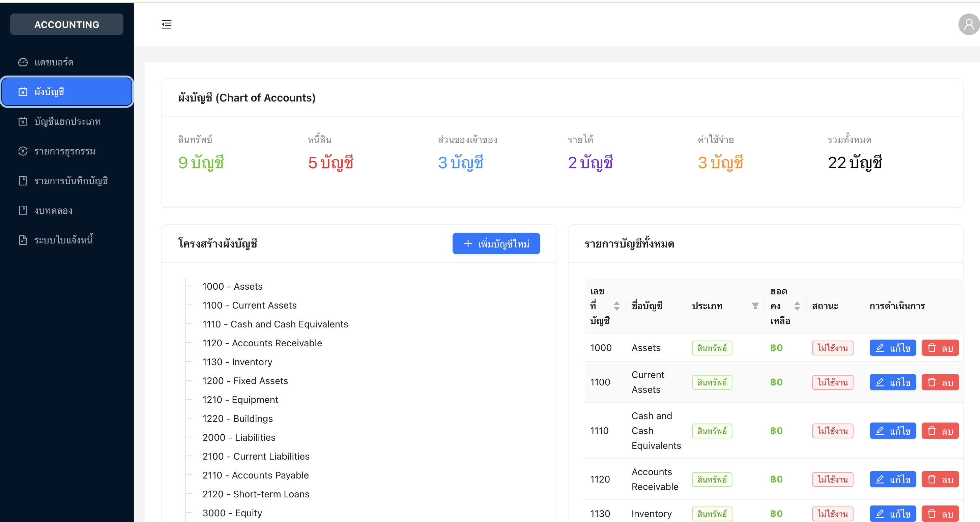Image resolution: width=980 pixels, height=522 pixels.
Task: Edit the 1000 Assets account row
Action: pos(893,348)
